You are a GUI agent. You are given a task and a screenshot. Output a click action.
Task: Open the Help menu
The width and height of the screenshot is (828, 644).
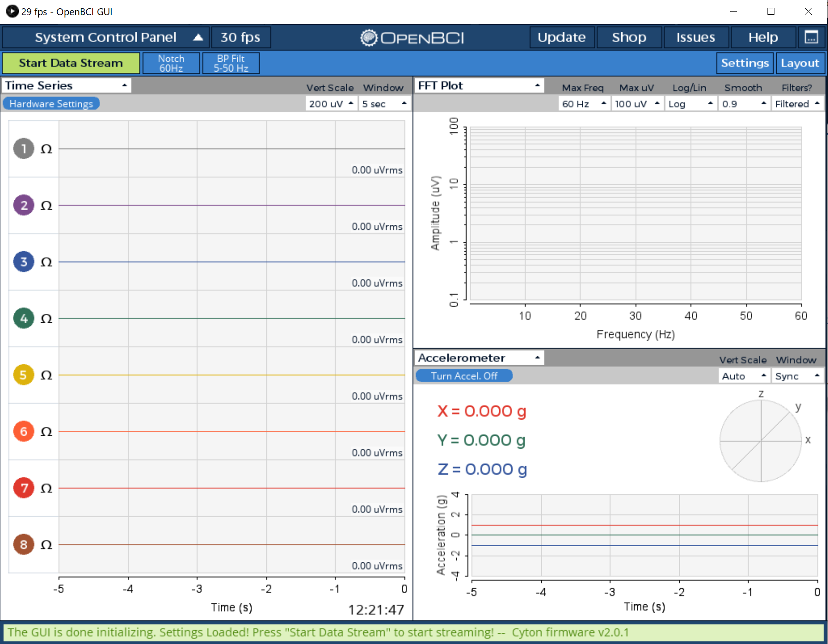[x=762, y=37]
